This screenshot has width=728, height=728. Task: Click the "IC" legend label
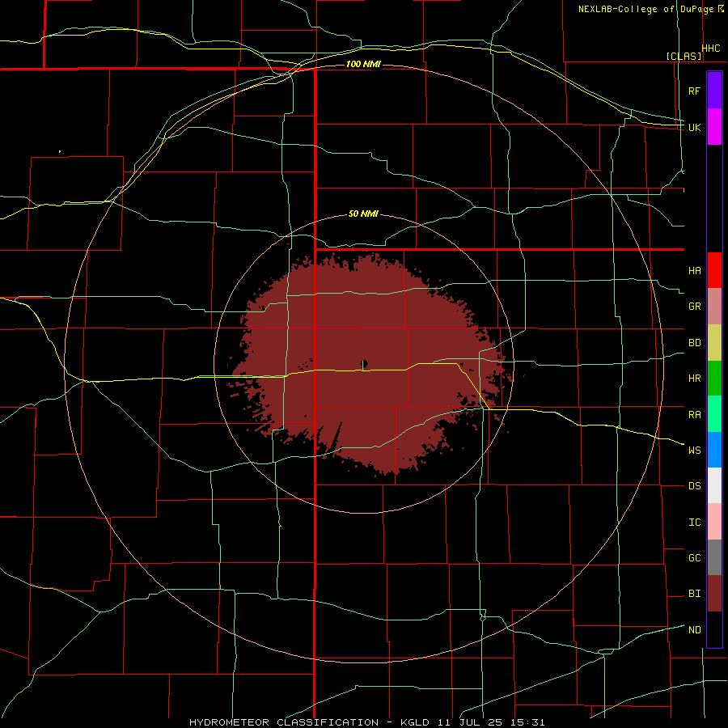tap(694, 523)
